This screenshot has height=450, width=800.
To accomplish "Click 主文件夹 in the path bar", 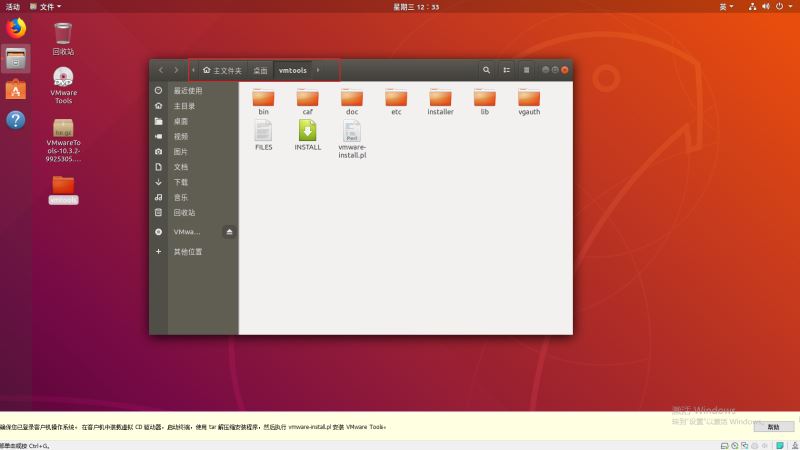I will [222, 71].
